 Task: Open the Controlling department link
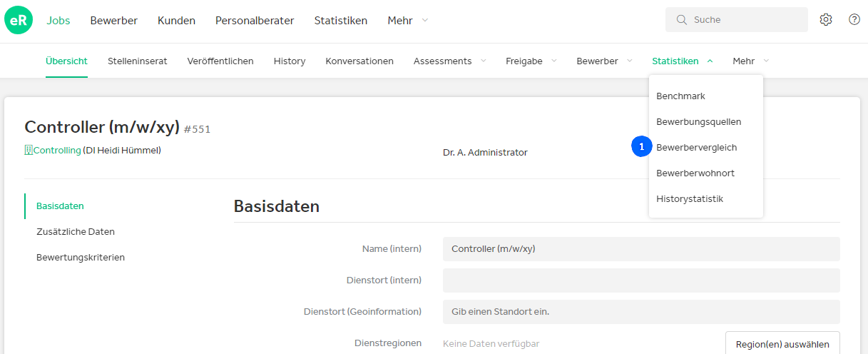point(57,151)
